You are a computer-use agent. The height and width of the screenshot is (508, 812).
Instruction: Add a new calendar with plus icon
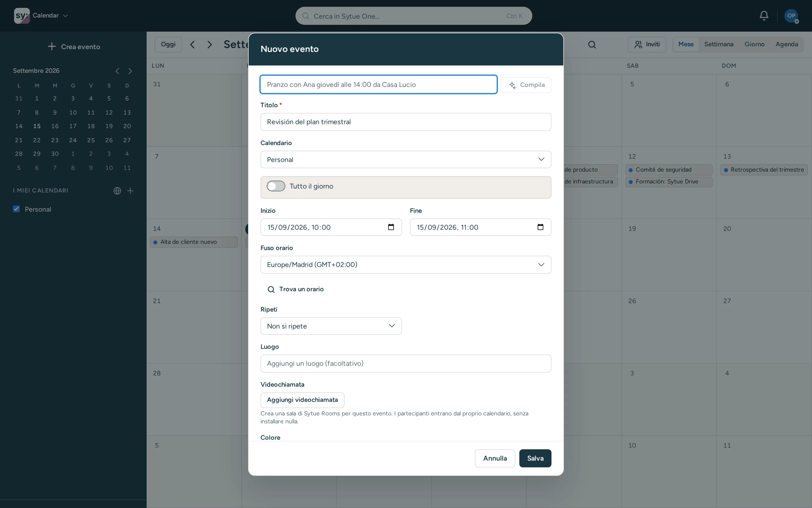(x=130, y=190)
